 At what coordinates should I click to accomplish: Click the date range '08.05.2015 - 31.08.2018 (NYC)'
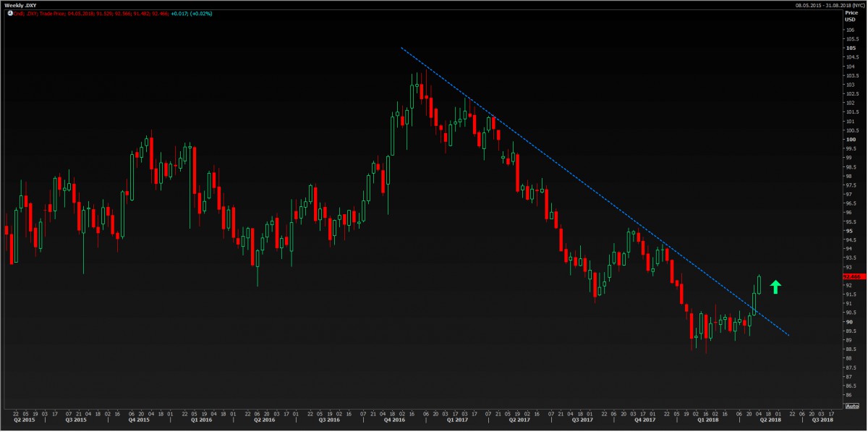(x=829, y=5)
